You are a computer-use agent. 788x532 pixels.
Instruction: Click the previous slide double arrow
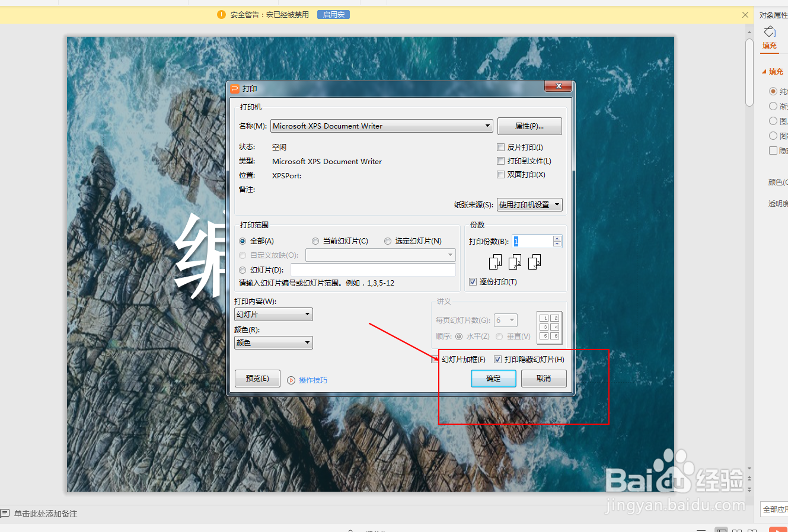pyautogui.click(x=749, y=478)
